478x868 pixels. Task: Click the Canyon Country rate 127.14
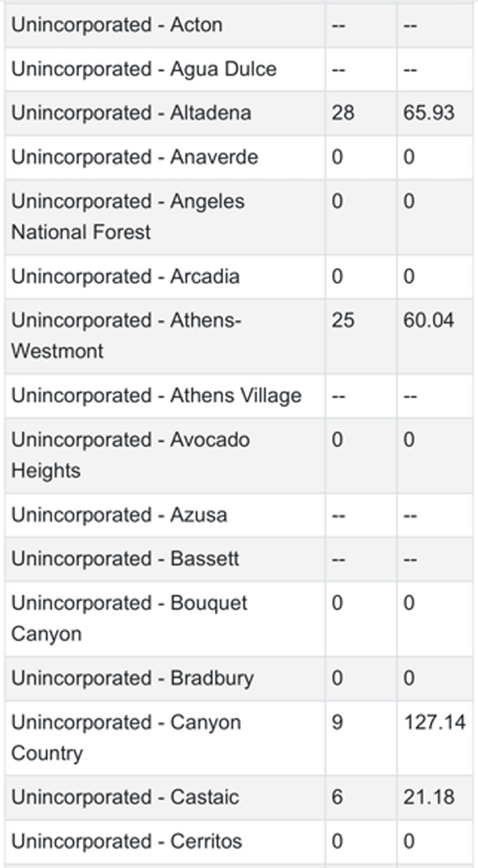click(x=434, y=722)
